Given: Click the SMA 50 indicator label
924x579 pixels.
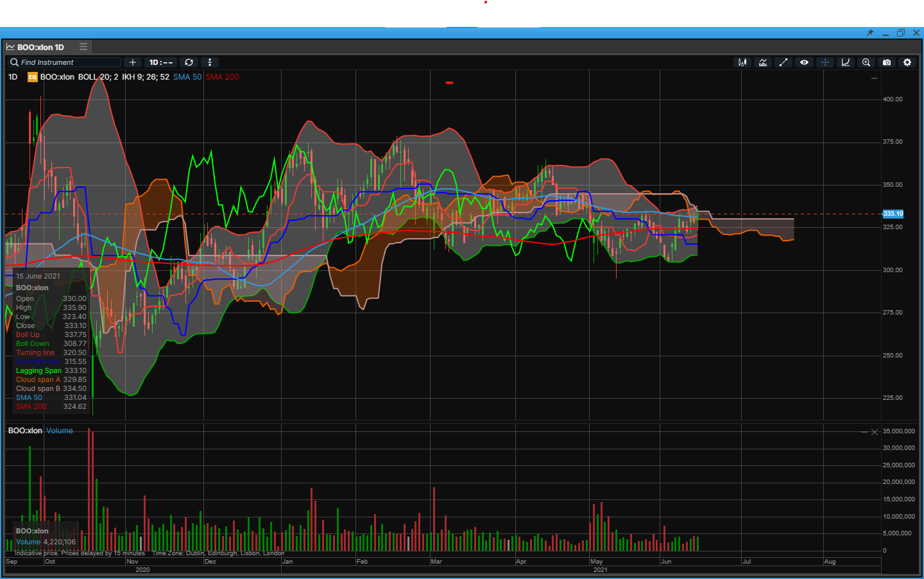Looking at the screenshot, I should (187, 77).
